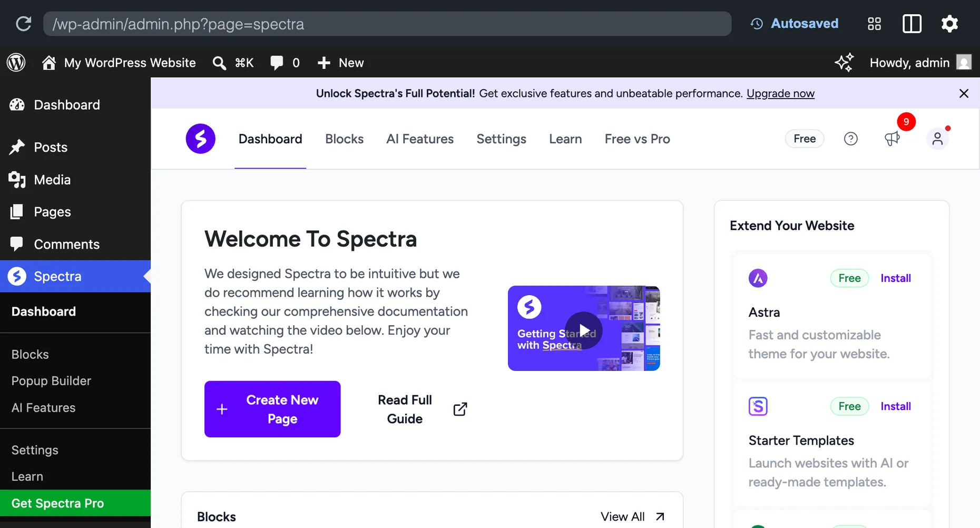Click the arrow icon next to View All
Viewport: 980px width, 528px height.
(x=660, y=516)
